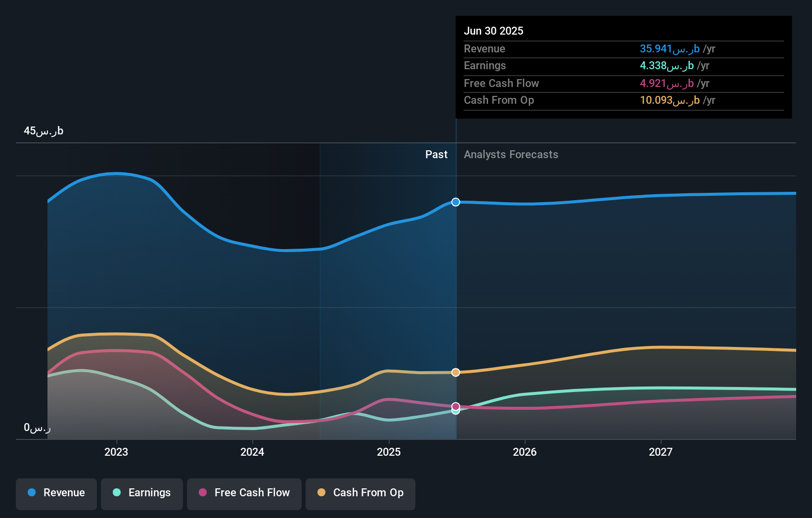Select the Cash From Op marker on the chart
The image size is (812, 518).
click(455, 372)
